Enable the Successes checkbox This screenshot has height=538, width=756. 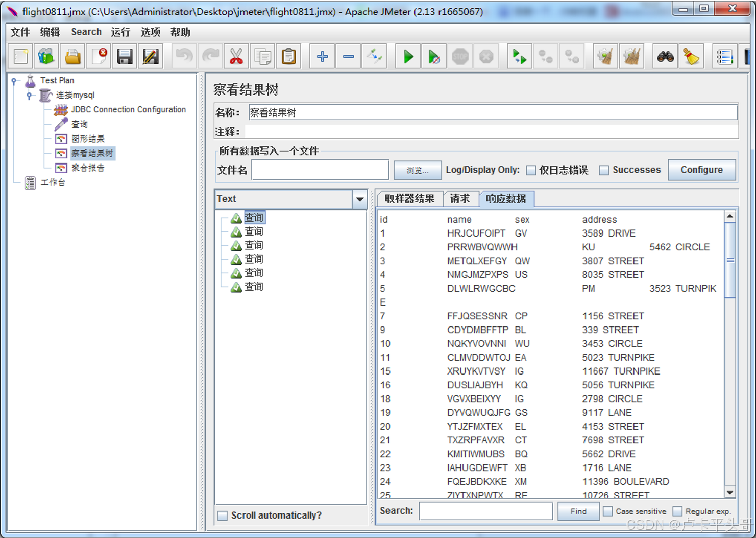tap(604, 170)
